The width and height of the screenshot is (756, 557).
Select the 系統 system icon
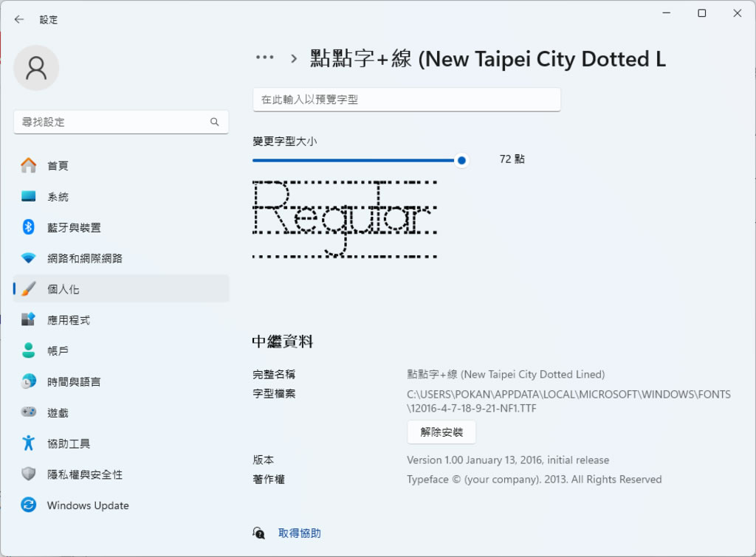29,197
